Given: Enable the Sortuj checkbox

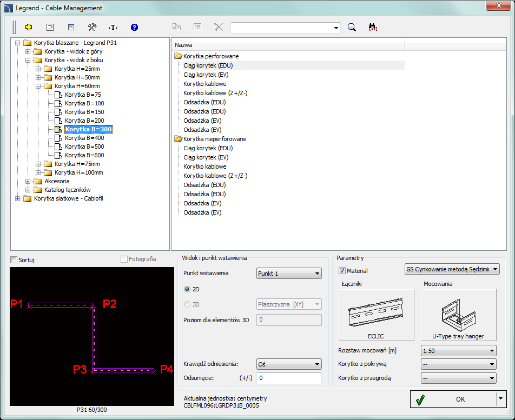Looking at the screenshot, I should 14,260.
